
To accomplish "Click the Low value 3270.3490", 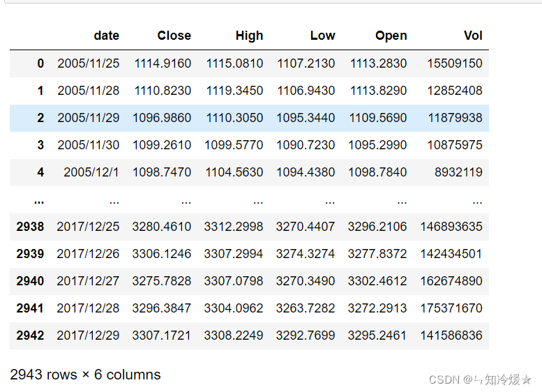I will click(x=306, y=281).
